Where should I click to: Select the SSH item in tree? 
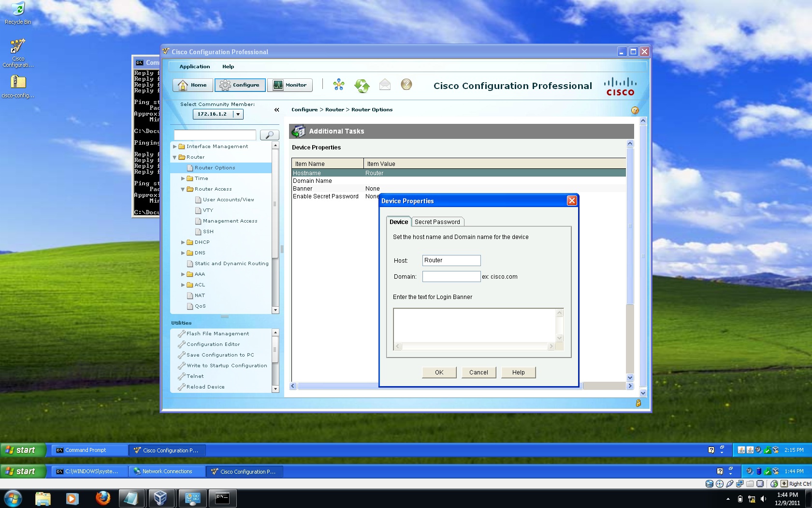click(208, 232)
